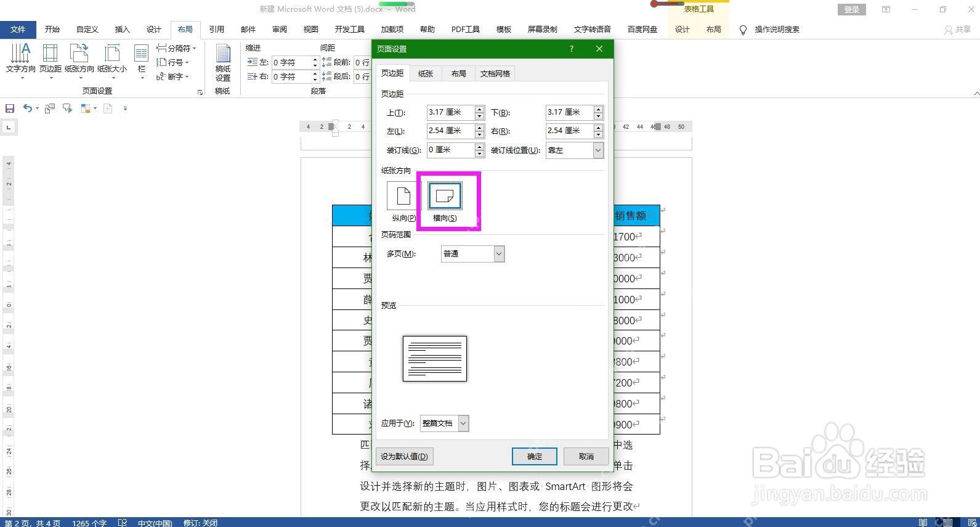This screenshot has height=527, width=980.
Task: Open the 文字方向 text direction tool
Action: tap(20, 60)
